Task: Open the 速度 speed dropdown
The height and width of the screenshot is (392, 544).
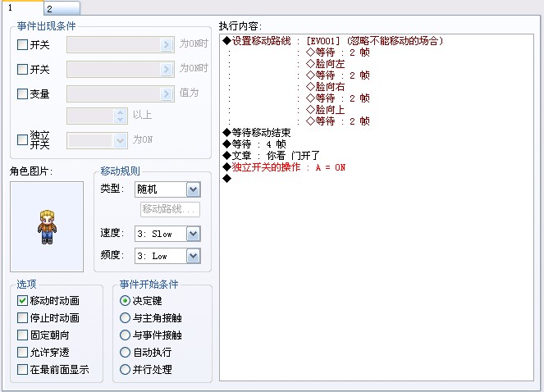Action: [x=194, y=235]
